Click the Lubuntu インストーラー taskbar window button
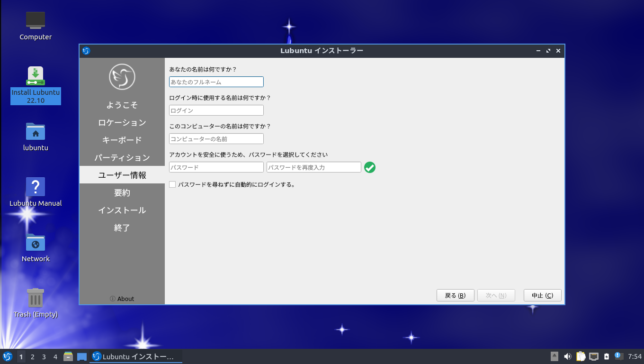 pyautogui.click(x=136, y=356)
